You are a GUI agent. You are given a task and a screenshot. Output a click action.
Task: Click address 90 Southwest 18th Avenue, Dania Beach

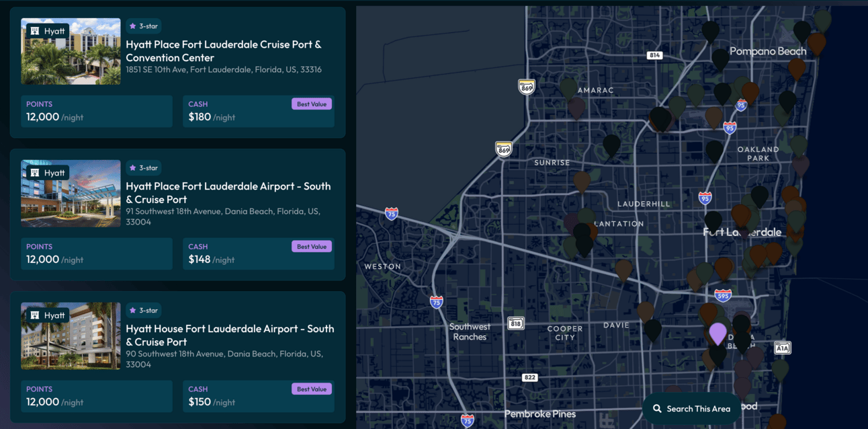point(224,359)
